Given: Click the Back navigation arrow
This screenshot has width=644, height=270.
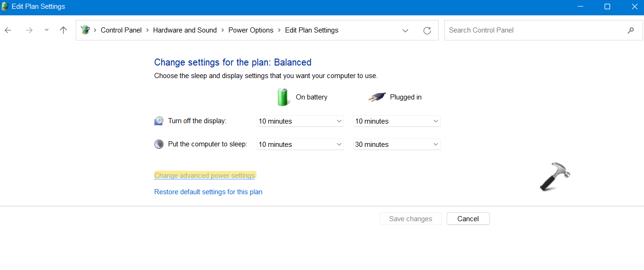Looking at the screenshot, I should point(8,30).
